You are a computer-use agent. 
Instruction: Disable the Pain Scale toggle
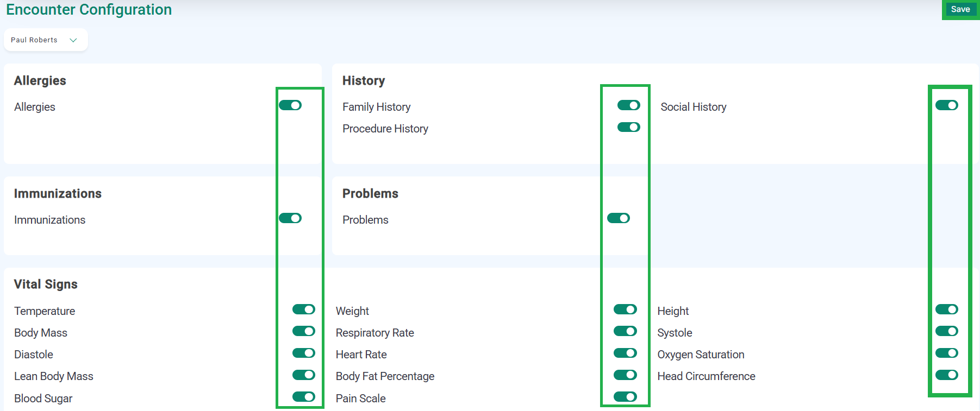click(625, 397)
